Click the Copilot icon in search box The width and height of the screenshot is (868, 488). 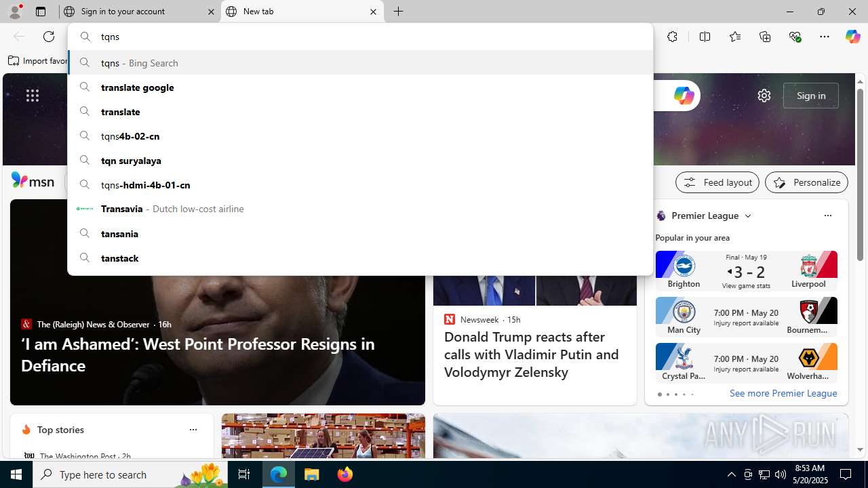pos(683,96)
